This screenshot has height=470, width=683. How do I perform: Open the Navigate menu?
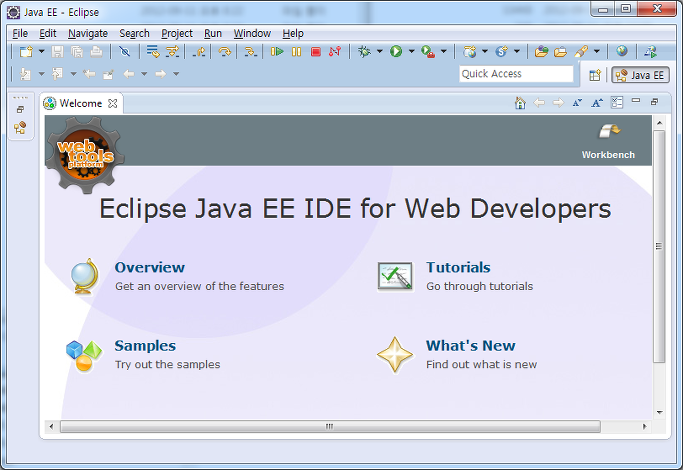coord(88,33)
